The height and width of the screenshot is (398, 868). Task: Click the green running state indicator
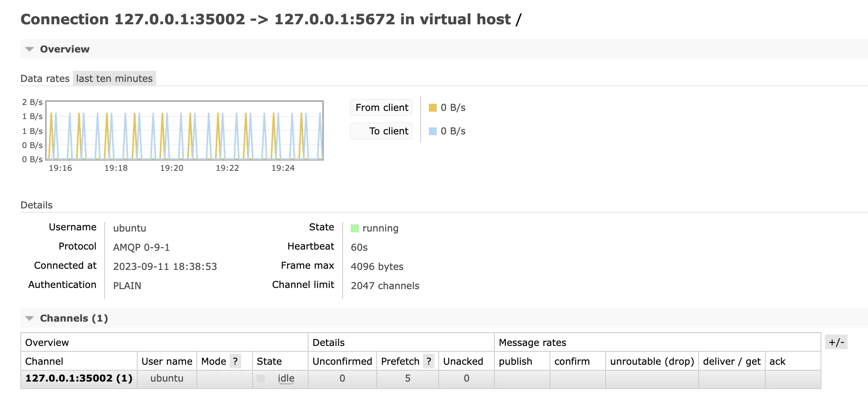[x=354, y=228]
